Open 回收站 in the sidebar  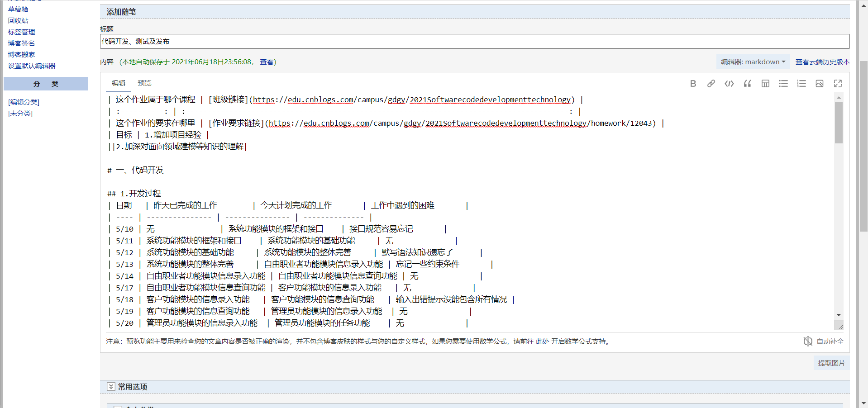tap(18, 20)
